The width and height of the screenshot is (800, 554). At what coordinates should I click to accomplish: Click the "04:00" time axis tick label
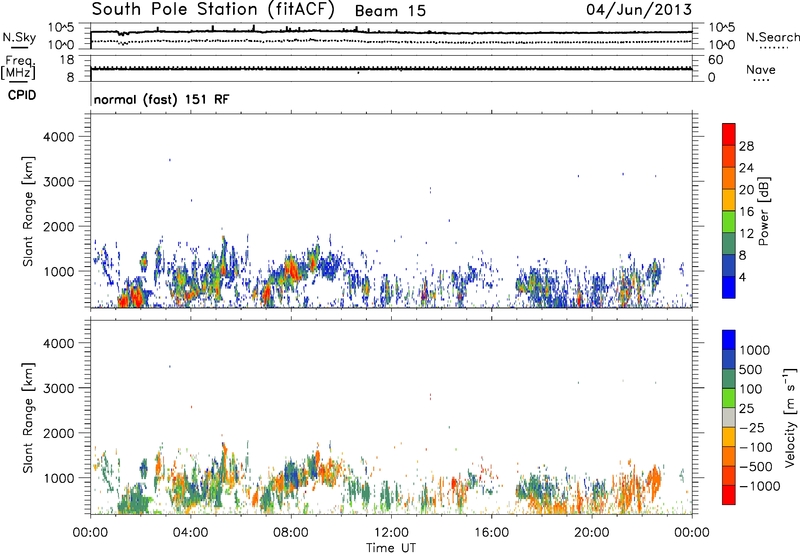tap(191, 533)
